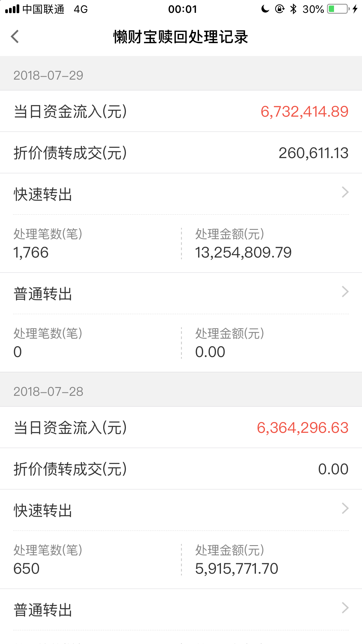Expand 快速转出 chevron under 2018-07-29
This screenshot has height=644, width=362.
pos(345,192)
